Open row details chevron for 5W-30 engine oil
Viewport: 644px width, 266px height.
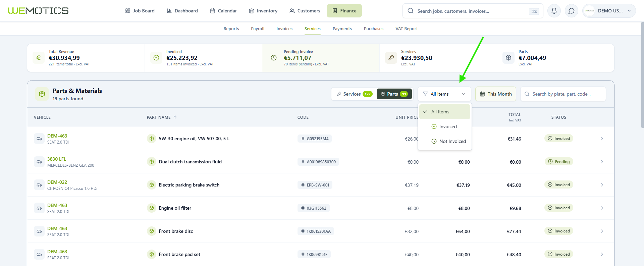(x=602, y=139)
